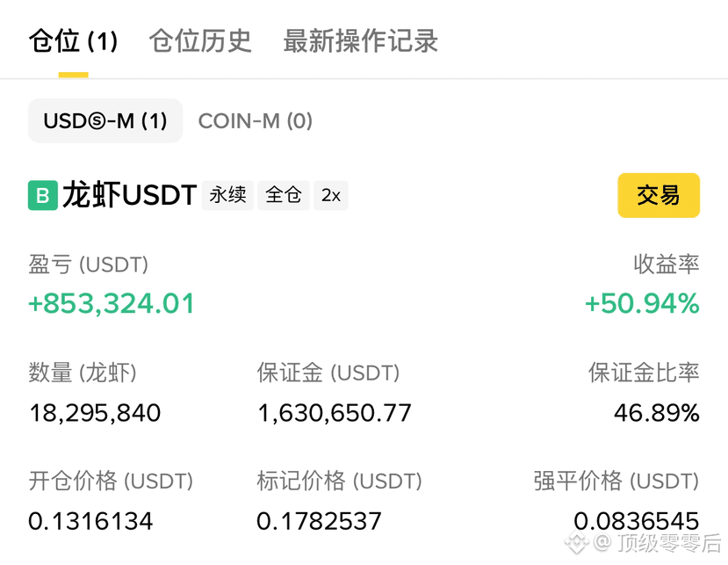The image size is (728, 565).
Task: Tap the 永续 perpetual tag
Action: 227,195
